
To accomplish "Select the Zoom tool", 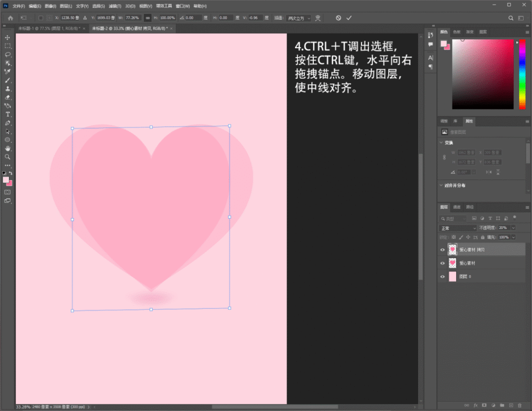I will (7, 157).
